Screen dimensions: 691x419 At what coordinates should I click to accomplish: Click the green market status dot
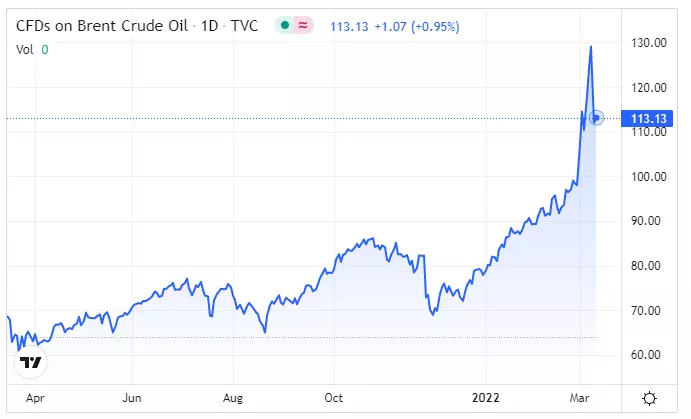[x=285, y=26]
